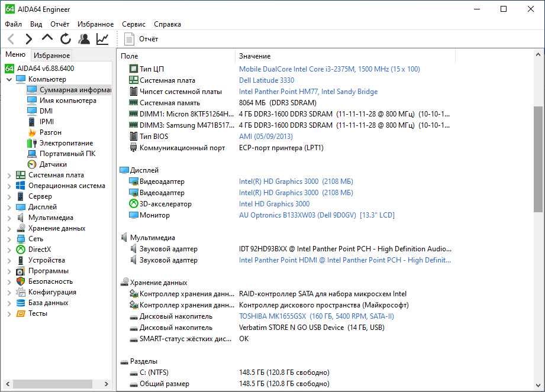Open the Избранное menu in the menu bar
Screen dimensions: 545x392
95,24
